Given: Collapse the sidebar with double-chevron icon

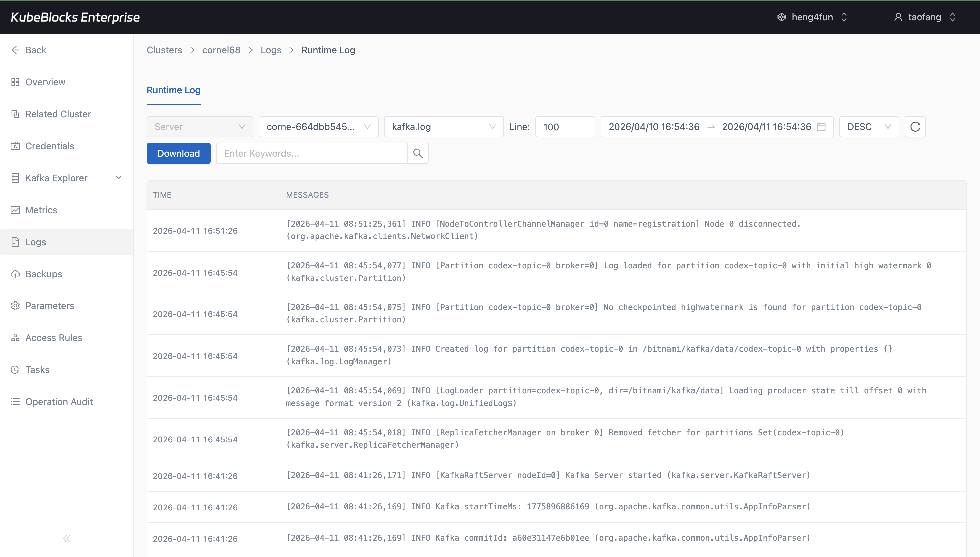Looking at the screenshot, I should pos(67,539).
